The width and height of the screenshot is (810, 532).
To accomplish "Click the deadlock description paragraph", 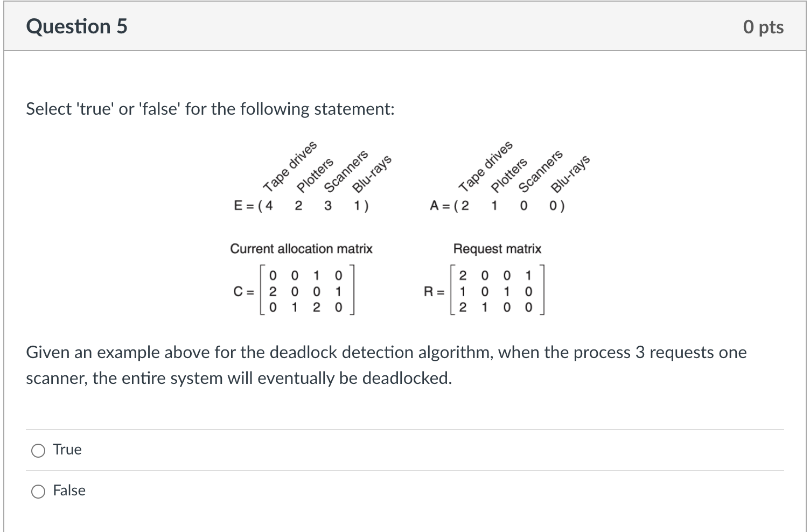I will (x=386, y=365).
